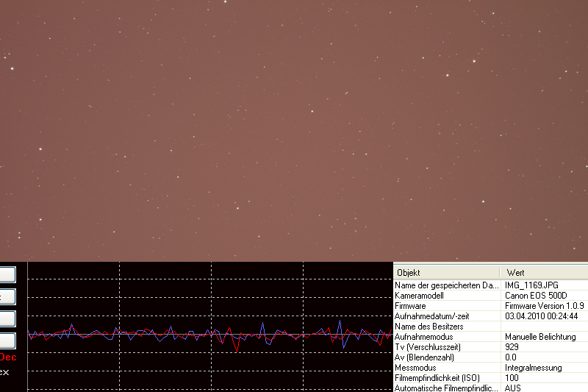Select the Aufnahmemodus property label
Screen dimensions: 588x392
pyautogui.click(x=424, y=336)
